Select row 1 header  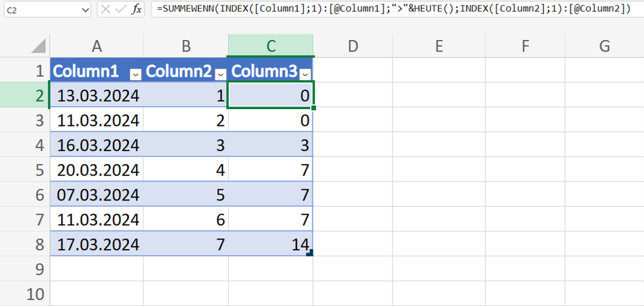click(x=24, y=70)
